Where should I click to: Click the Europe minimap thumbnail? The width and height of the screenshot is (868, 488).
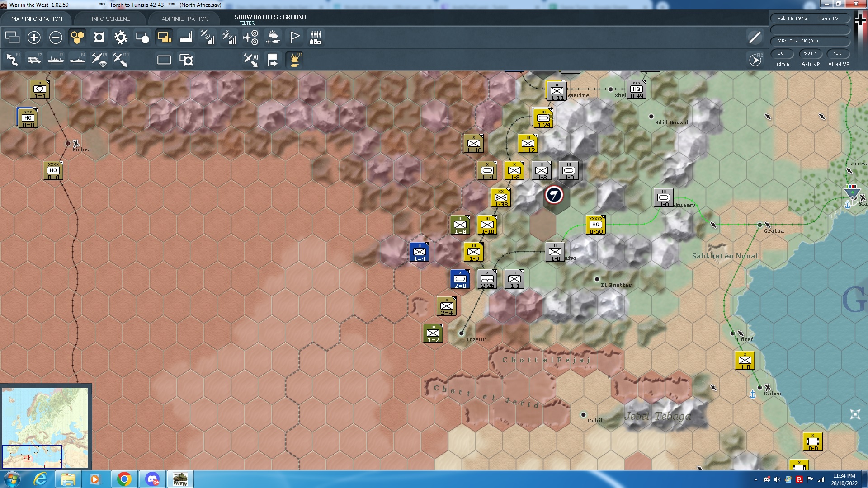pyautogui.click(x=45, y=427)
